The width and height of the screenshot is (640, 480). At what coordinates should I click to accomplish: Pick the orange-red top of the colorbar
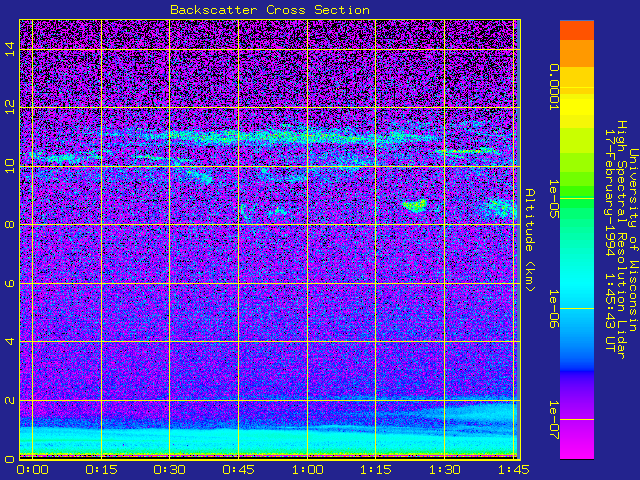coord(577,30)
